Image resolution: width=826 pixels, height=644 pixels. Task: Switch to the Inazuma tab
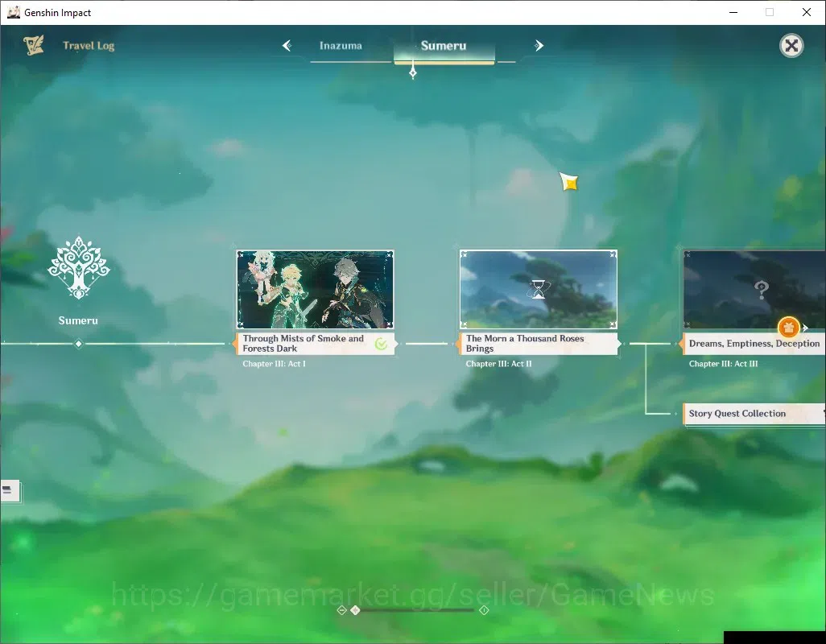[x=341, y=46]
